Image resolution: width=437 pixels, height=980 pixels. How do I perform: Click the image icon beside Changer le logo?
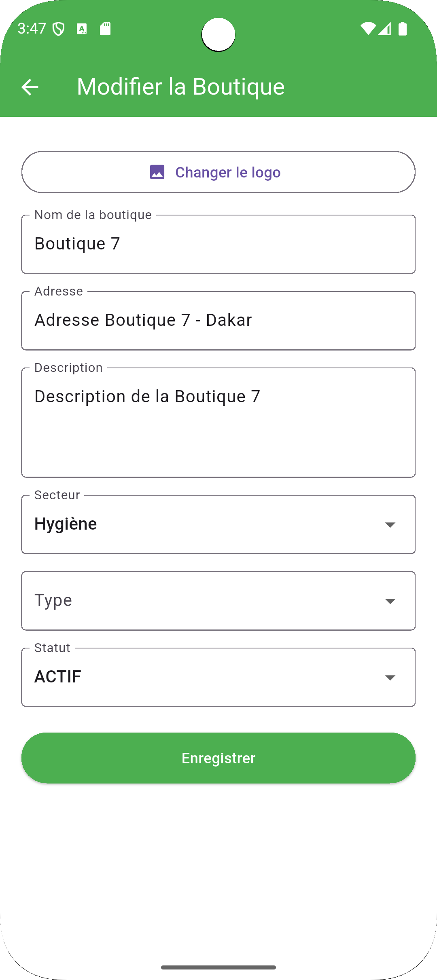[157, 172]
